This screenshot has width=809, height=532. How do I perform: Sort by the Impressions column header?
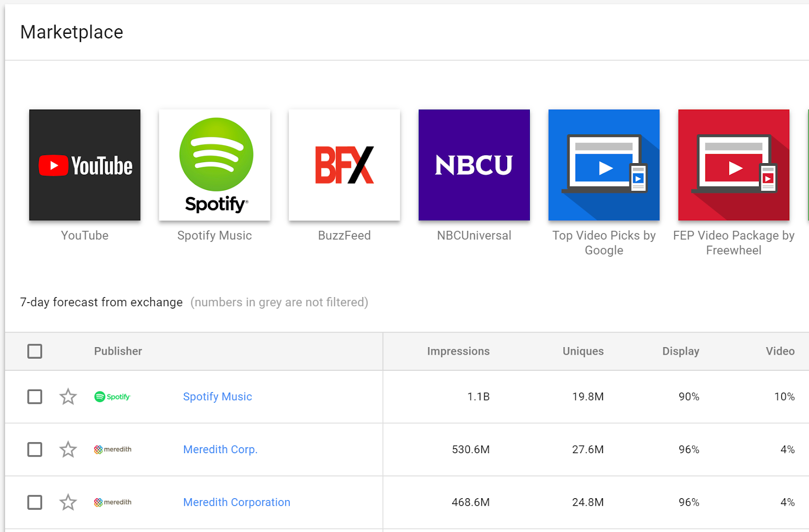pos(458,351)
